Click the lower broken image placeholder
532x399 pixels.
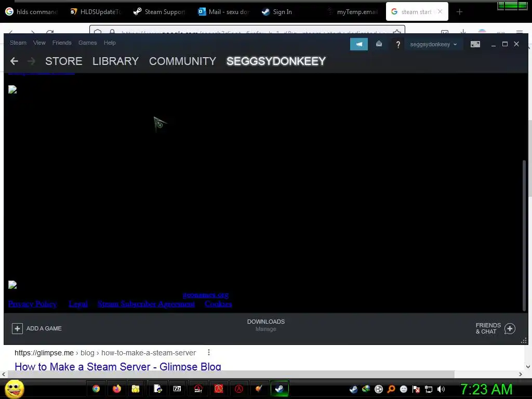(x=12, y=285)
